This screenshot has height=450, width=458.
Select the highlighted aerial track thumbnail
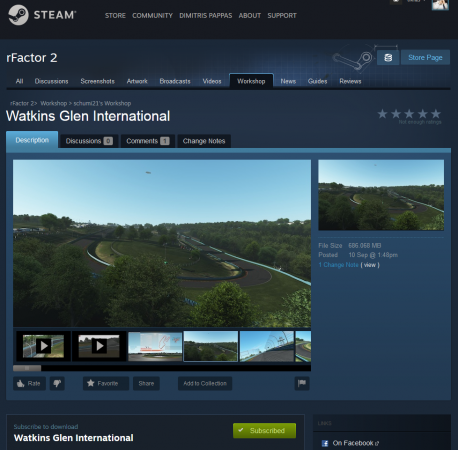pos(211,346)
